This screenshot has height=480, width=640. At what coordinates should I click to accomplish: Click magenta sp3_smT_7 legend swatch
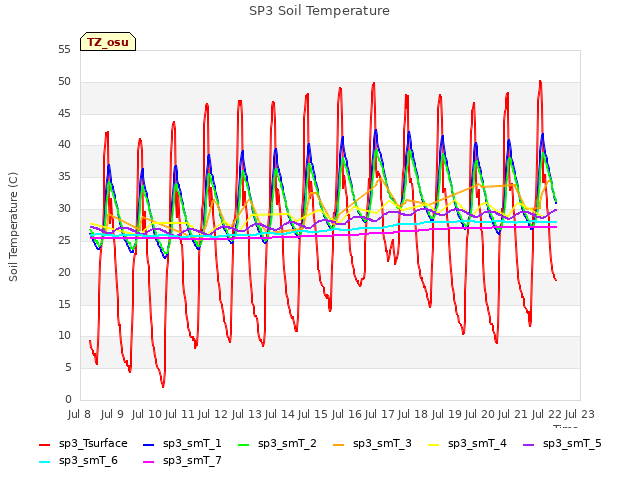149,462
